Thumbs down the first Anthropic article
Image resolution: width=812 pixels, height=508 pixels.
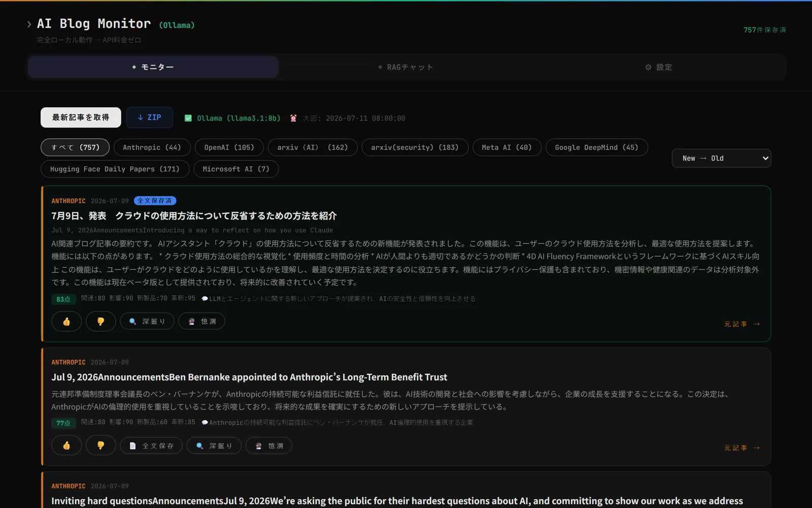100,321
